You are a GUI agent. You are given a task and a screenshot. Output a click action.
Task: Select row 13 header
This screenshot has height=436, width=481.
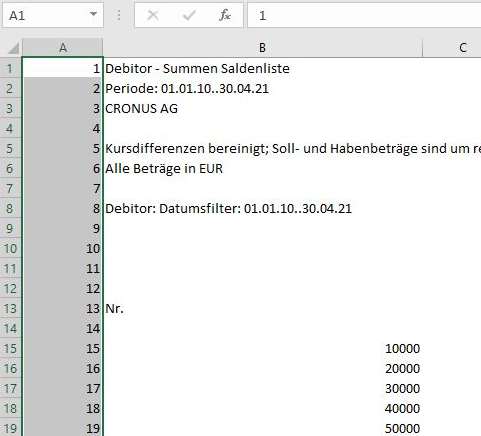[x=11, y=308]
